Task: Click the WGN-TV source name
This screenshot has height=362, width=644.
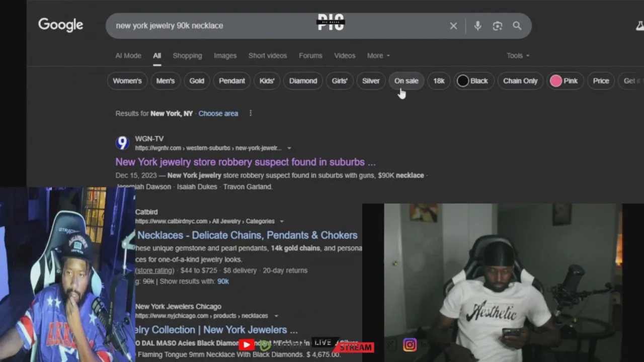Action: [149, 139]
